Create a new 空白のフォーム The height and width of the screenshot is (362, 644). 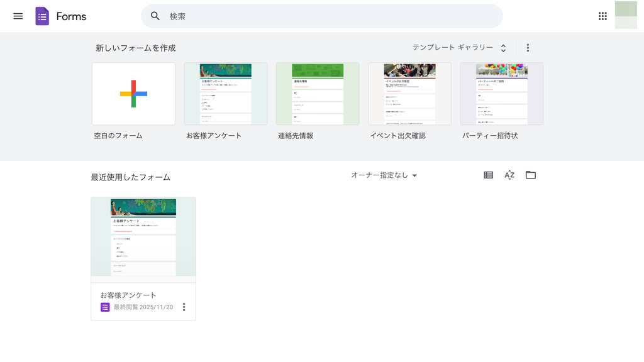(133, 94)
